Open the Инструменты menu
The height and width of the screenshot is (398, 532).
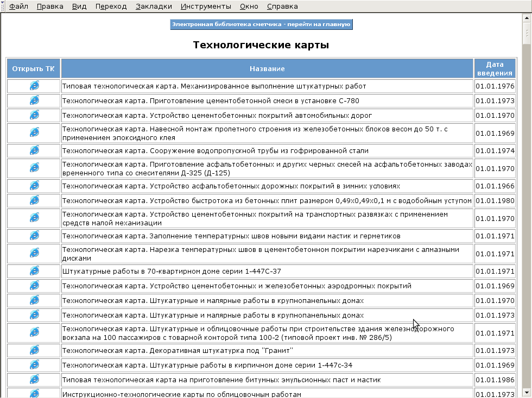coord(206,7)
